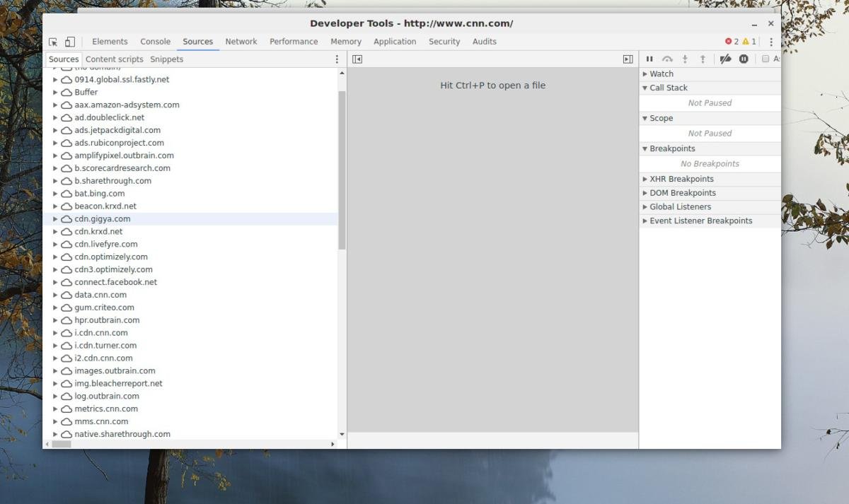This screenshot has height=504, width=849.
Task: Click the cloud icon beside bat.bing.com
Action: [x=67, y=194]
